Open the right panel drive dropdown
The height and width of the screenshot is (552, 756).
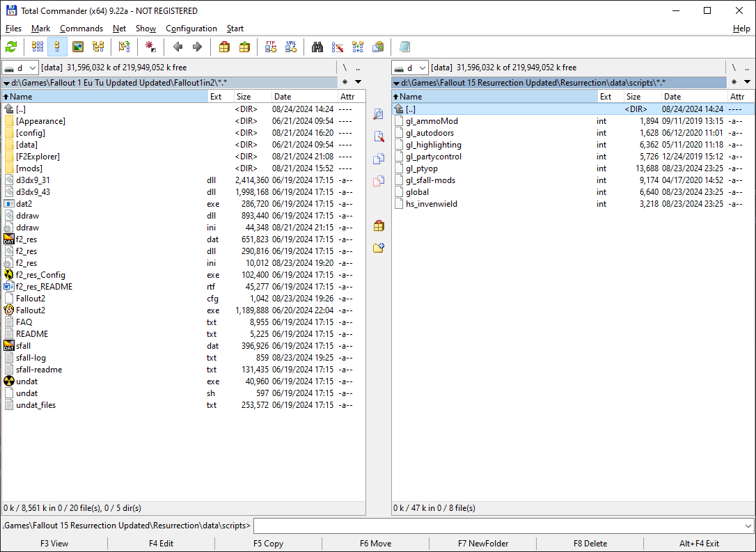click(409, 68)
